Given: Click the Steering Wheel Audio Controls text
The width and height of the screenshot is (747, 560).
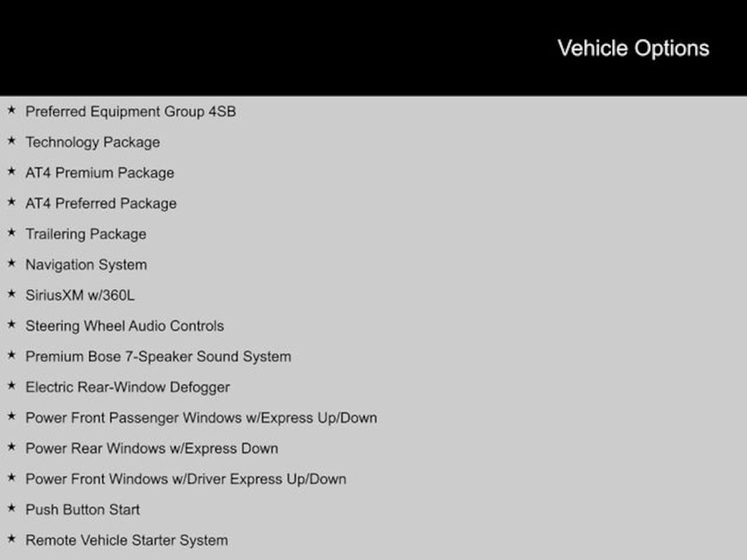Looking at the screenshot, I should pos(125,326).
